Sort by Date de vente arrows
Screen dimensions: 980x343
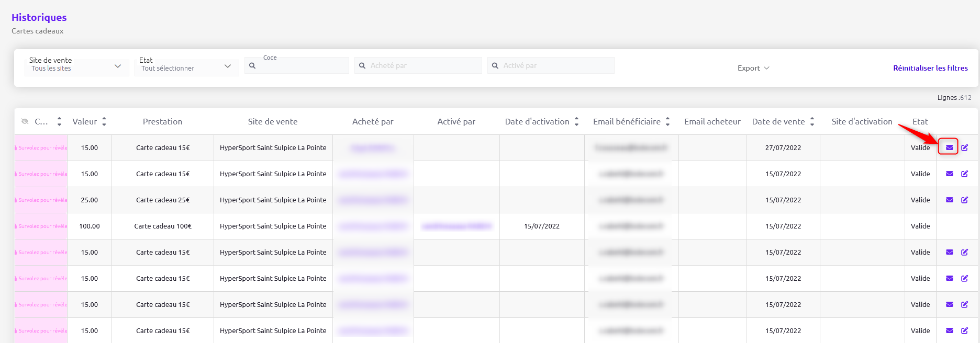click(812, 121)
